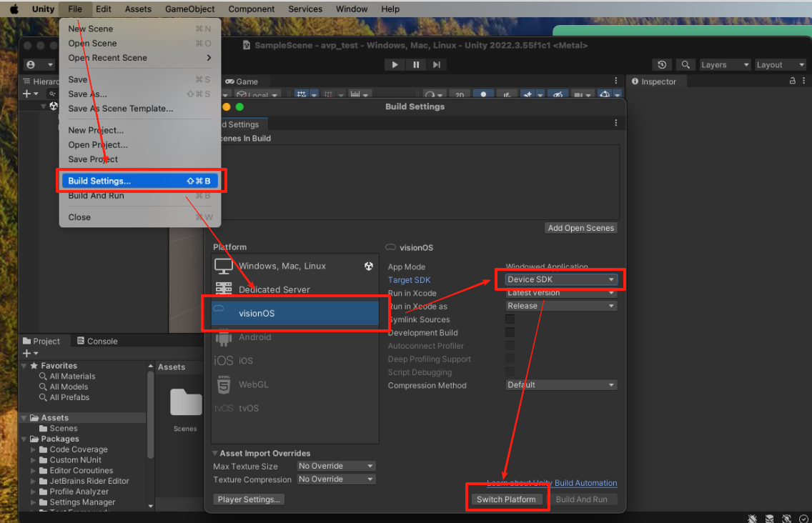
Task: Open the Apple menu
Action: (x=14, y=9)
